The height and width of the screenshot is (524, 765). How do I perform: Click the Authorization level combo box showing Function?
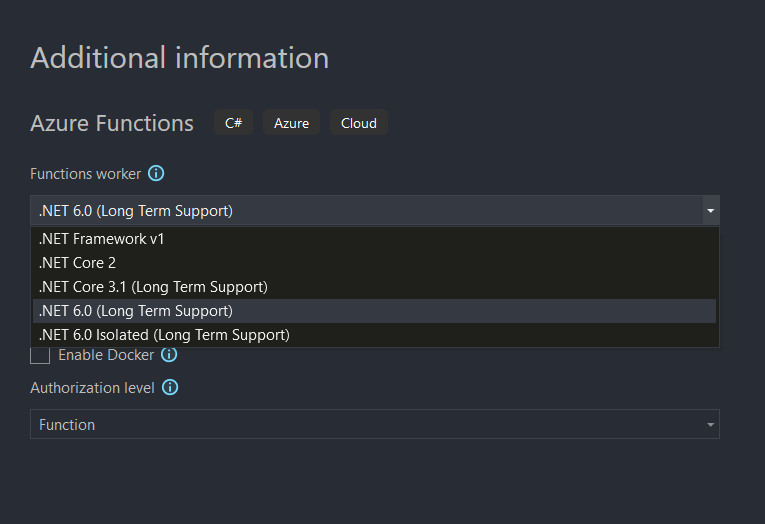click(x=375, y=424)
